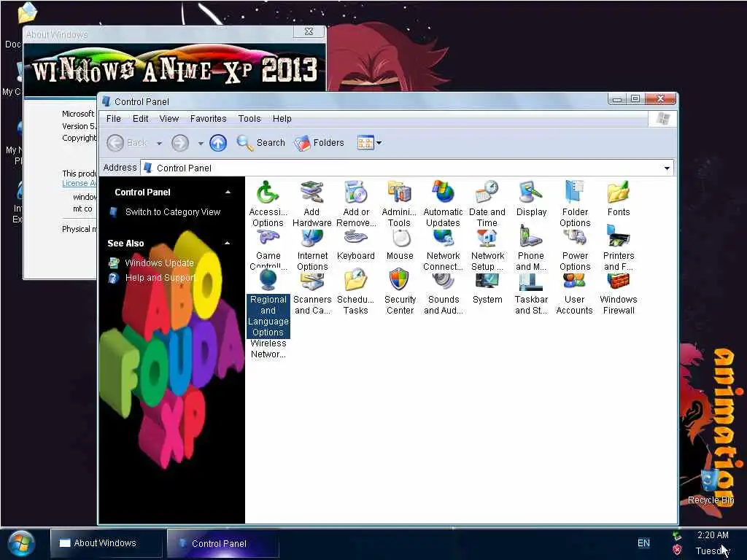The height and width of the screenshot is (560, 747).
Task: Open the Display settings icon
Action: click(531, 199)
